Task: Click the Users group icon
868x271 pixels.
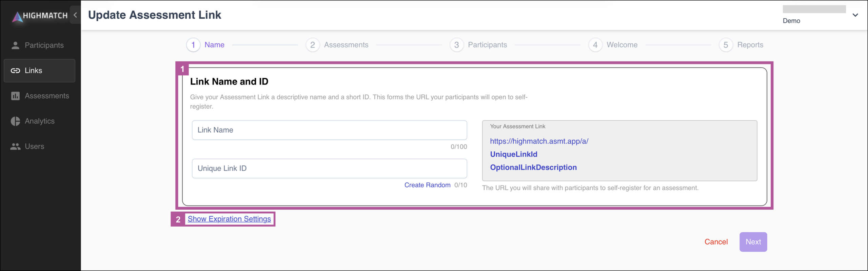Action: (x=15, y=147)
